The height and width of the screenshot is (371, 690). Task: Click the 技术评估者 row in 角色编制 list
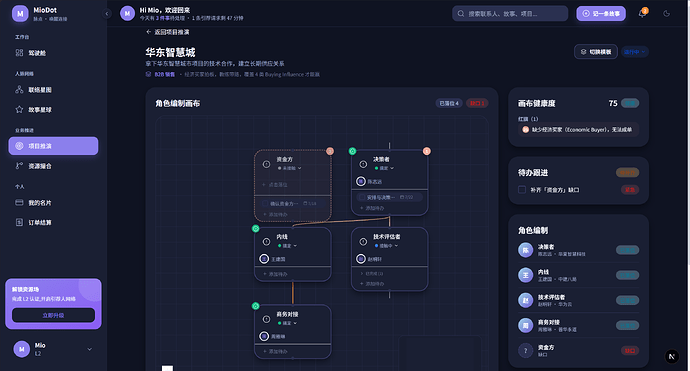(578, 300)
